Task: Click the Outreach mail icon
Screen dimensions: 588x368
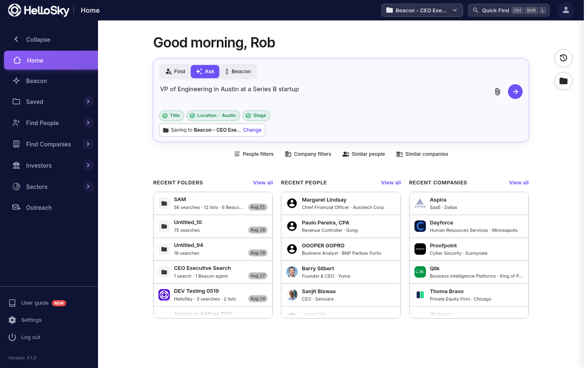Action: tap(16, 207)
